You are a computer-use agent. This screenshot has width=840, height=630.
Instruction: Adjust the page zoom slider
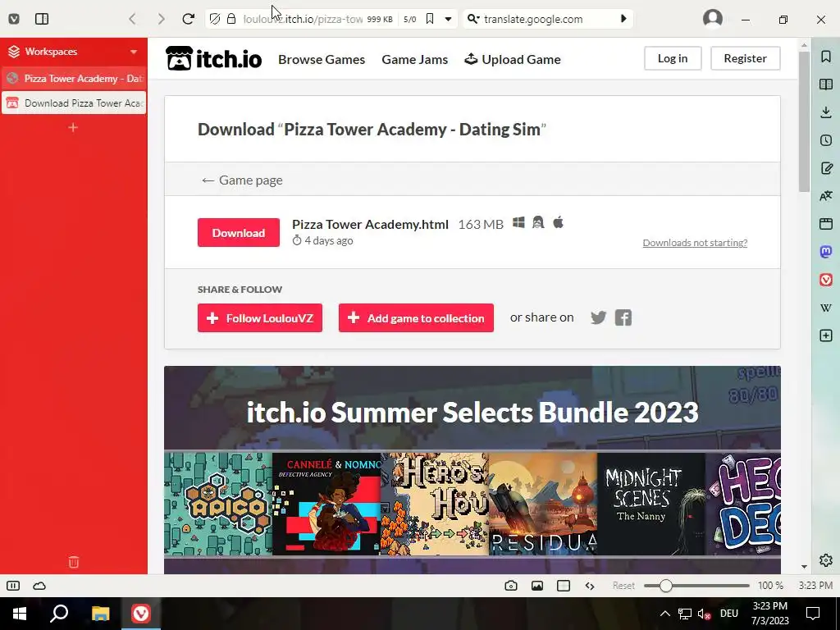(696, 586)
